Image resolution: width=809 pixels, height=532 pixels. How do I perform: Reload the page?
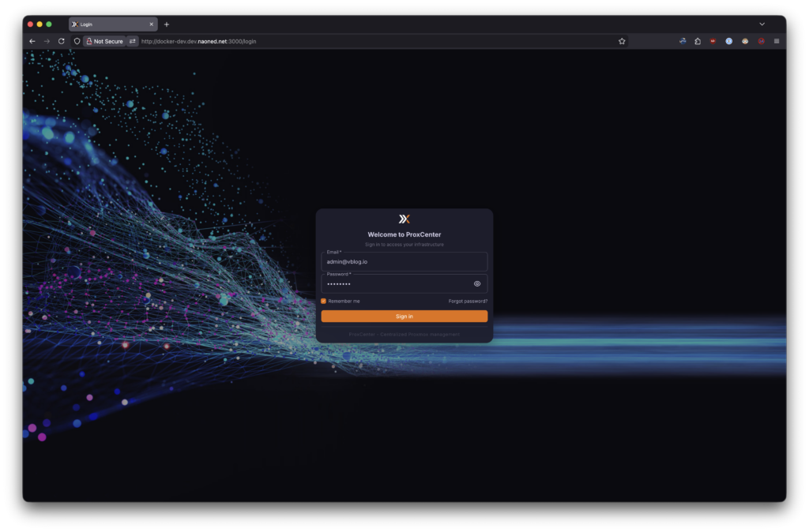tap(61, 41)
